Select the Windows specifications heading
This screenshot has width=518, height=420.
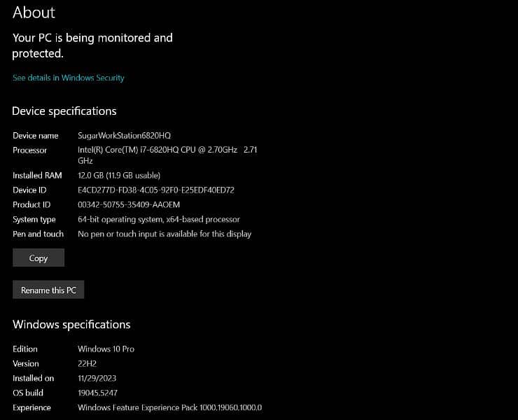tap(71, 325)
